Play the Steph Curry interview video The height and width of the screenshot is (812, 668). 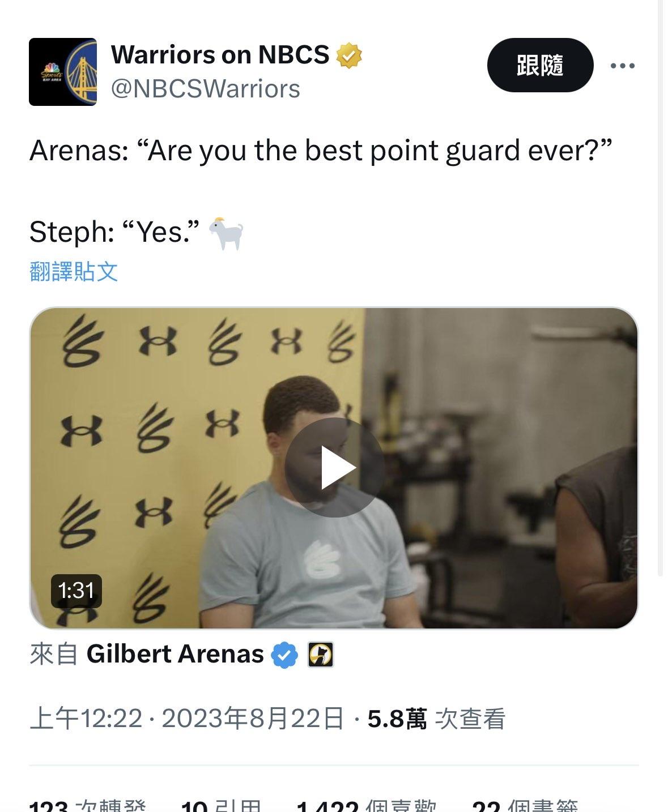tap(334, 467)
